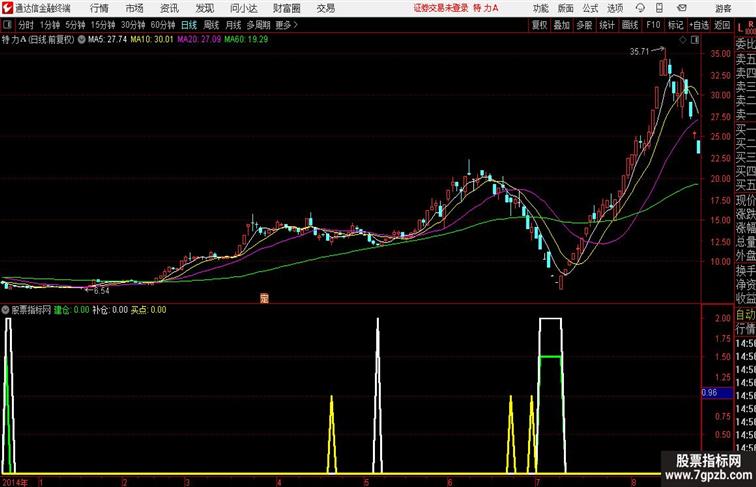Open the 行情 menu
The image size is (756, 487).
pos(99,8)
